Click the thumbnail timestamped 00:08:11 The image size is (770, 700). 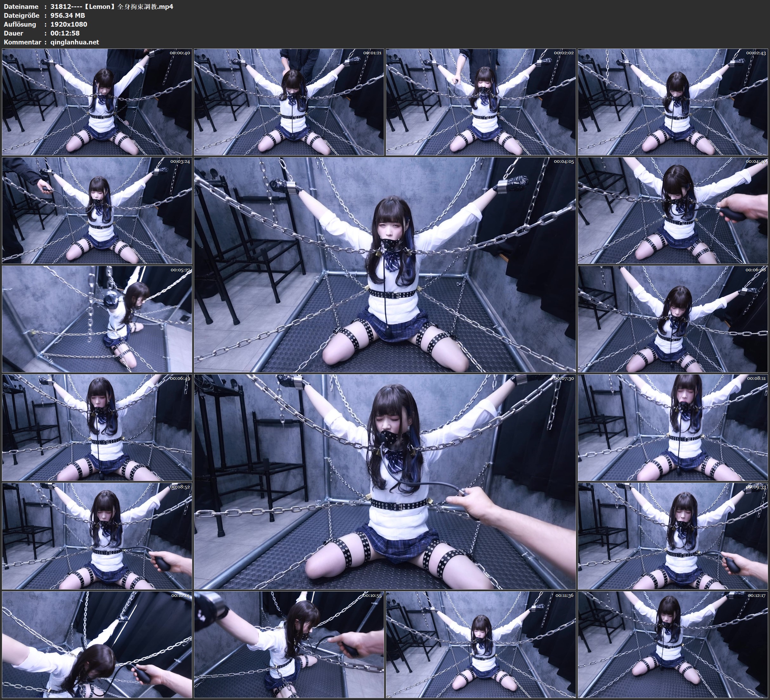click(673, 427)
